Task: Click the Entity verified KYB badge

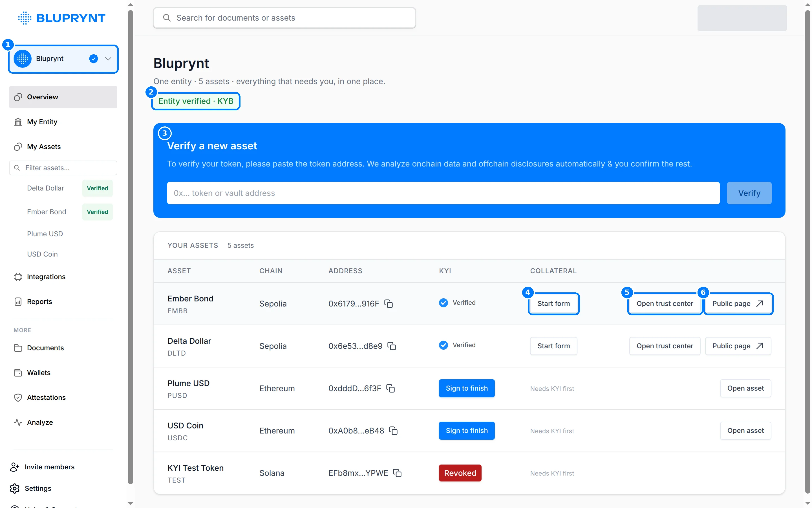Action: tap(196, 101)
